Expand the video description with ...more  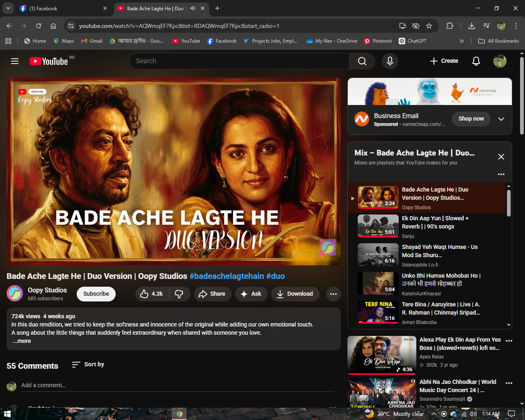tap(22, 341)
